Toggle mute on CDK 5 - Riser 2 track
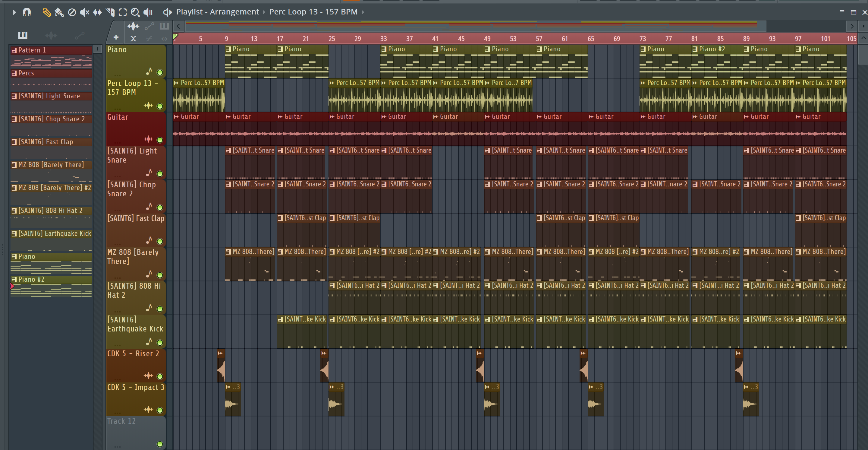 tap(160, 376)
